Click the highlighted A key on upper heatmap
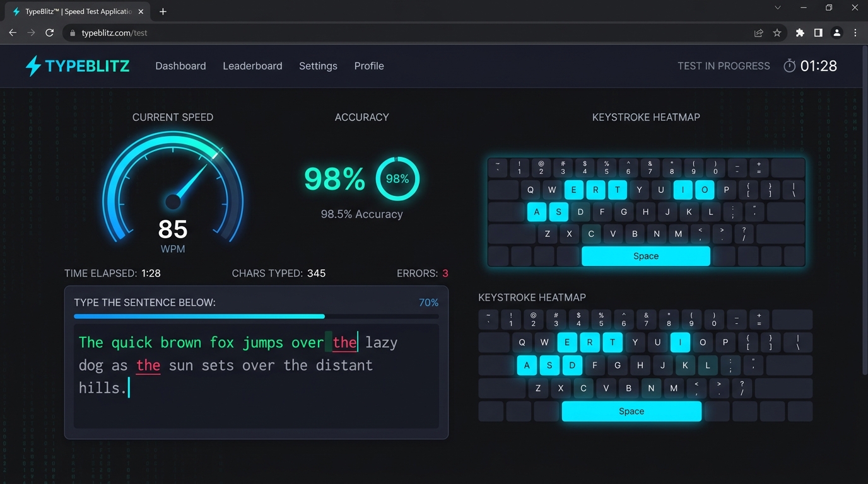The width and height of the screenshot is (868, 484). point(537,212)
